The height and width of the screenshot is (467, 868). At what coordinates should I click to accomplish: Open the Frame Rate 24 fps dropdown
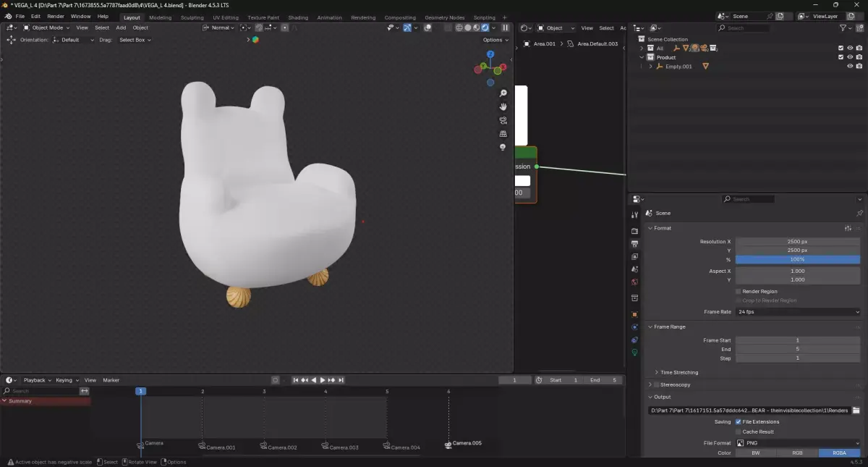pos(798,311)
